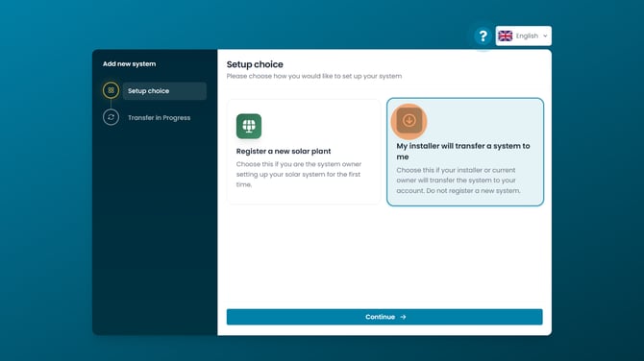
Task: Click 'Choose this if your installer' description text
Action: pos(458,180)
